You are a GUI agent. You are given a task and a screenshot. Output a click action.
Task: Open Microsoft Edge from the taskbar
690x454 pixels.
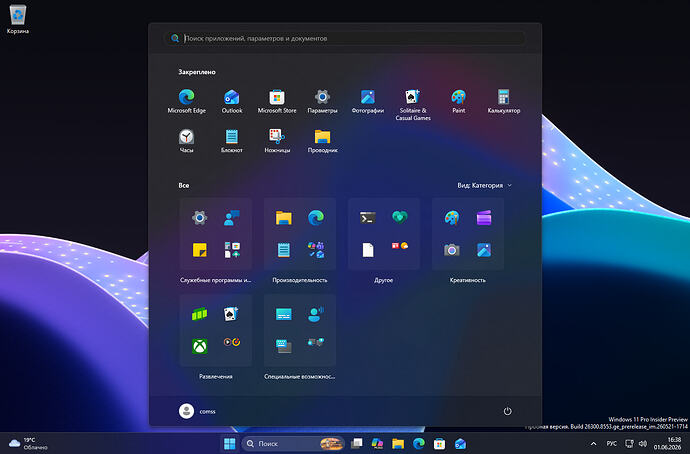click(418, 443)
